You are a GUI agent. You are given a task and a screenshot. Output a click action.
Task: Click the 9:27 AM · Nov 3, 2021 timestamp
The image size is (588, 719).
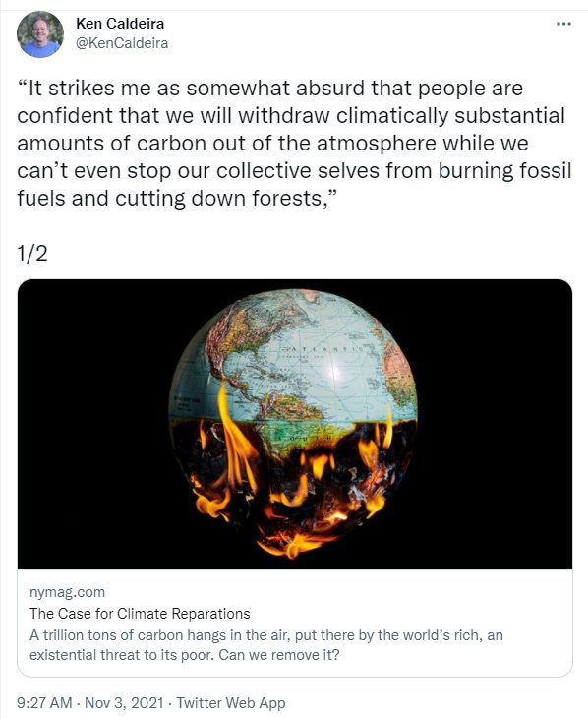89,703
